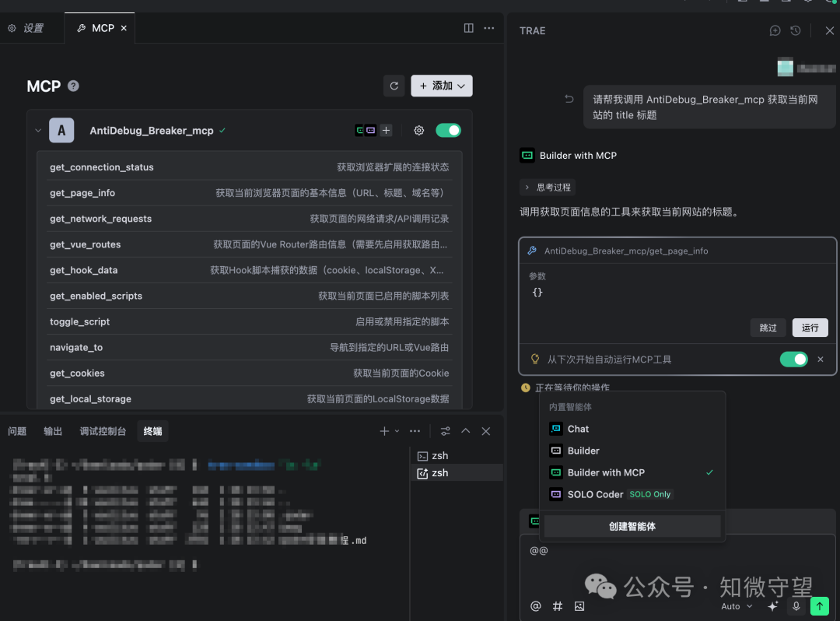Select the get_connection_status tool row
The image size is (840, 621).
pyautogui.click(x=250, y=167)
